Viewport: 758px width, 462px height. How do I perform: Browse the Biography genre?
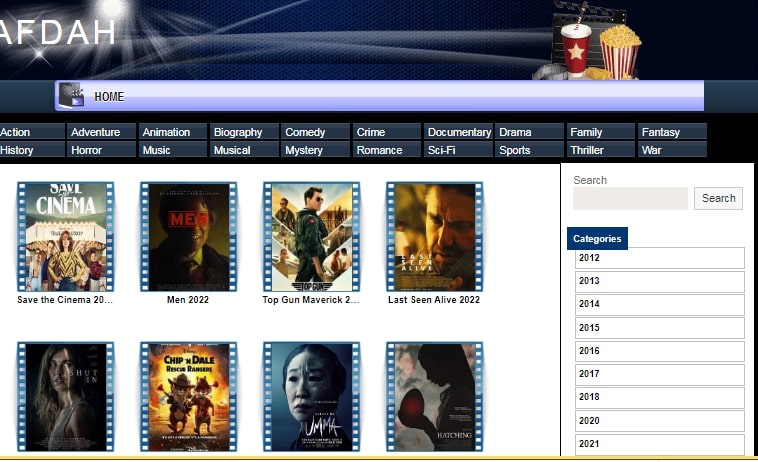(x=244, y=132)
